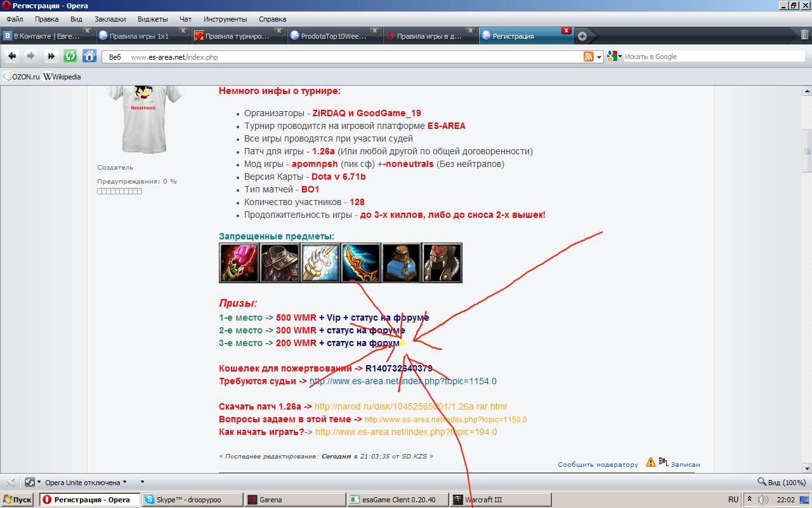Choose search engine via Google icon dropdown
Screen dimensions: 812x508
[614, 57]
